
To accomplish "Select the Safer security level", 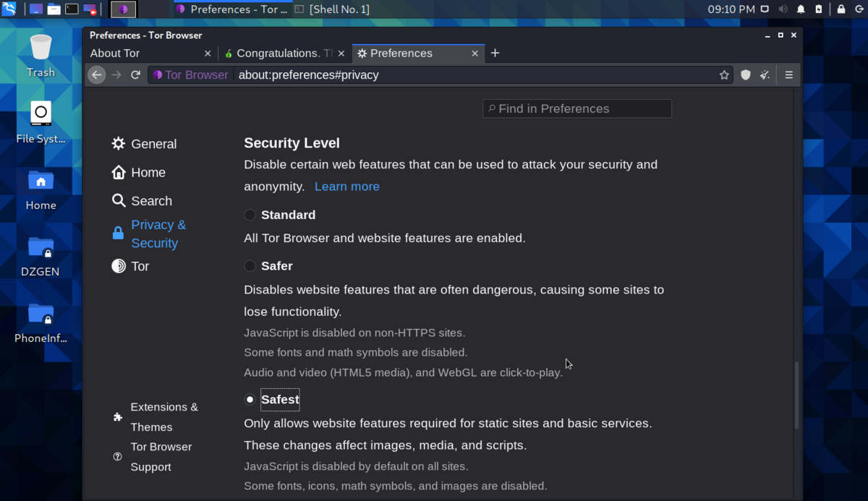I will click(x=250, y=266).
